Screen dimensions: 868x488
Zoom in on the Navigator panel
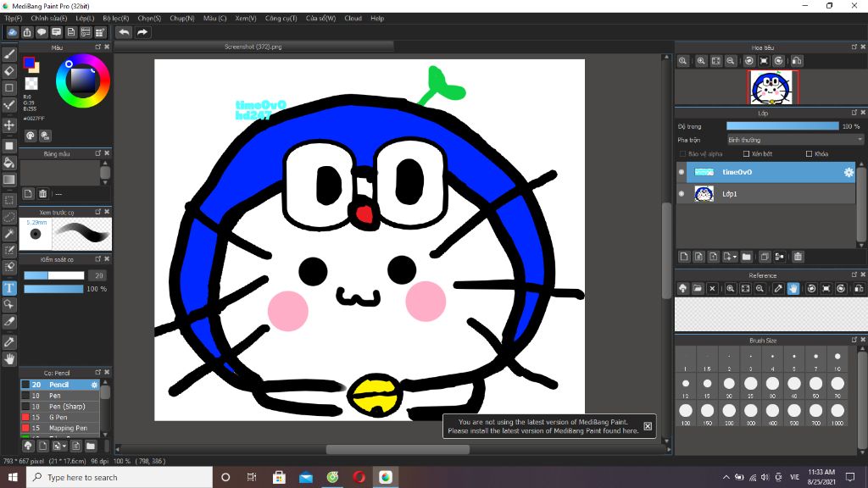pos(701,61)
